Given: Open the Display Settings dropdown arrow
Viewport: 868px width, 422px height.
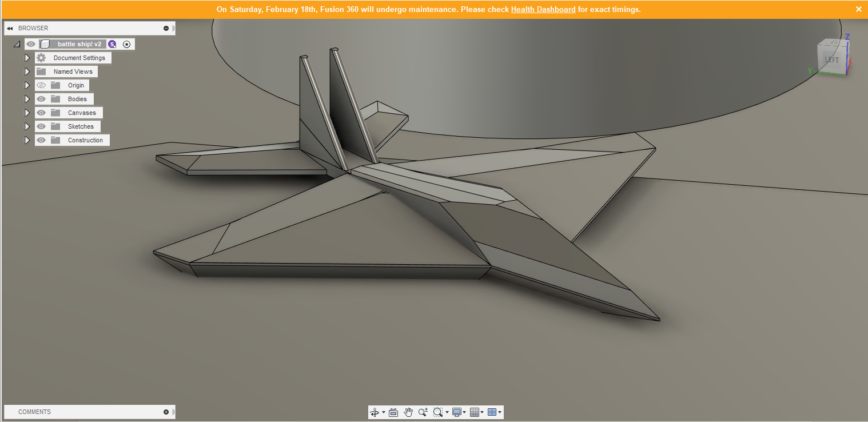Looking at the screenshot, I should point(464,412).
